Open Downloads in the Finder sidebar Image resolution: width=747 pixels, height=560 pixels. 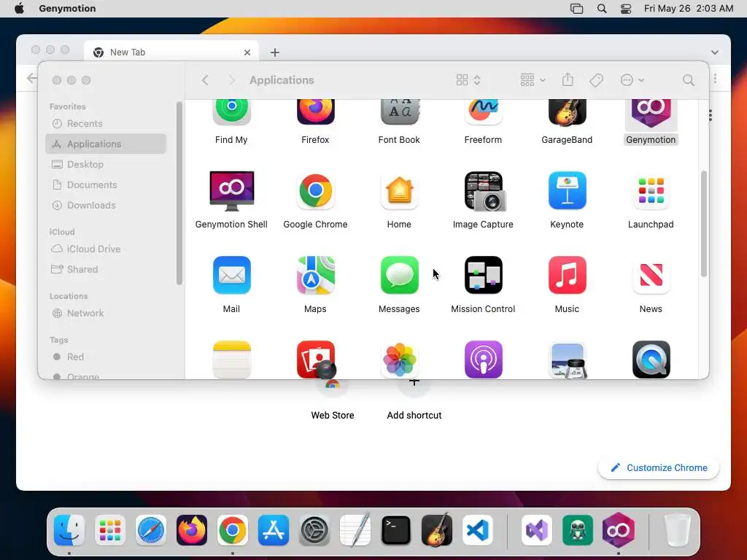click(106, 205)
